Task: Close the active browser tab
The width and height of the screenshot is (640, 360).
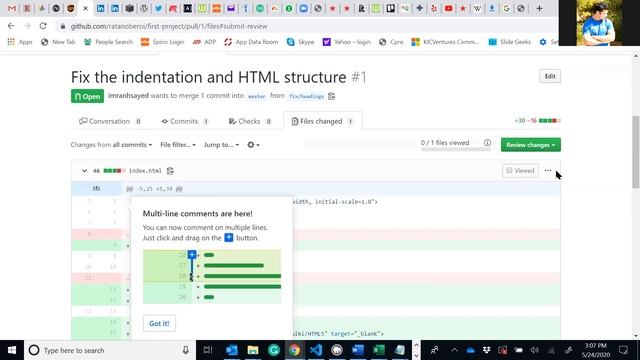Action: tap(85, 8)
